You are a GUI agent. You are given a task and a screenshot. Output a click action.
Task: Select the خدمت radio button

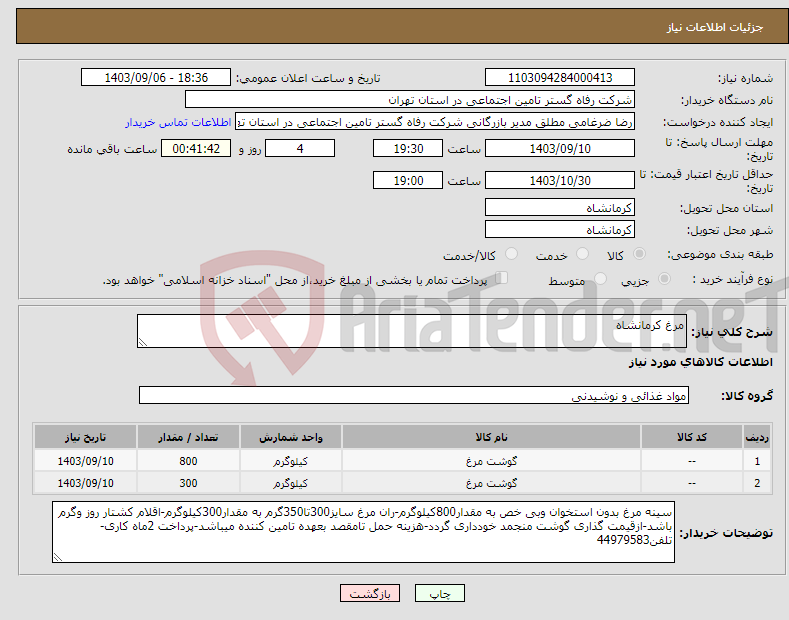[582, 254]
